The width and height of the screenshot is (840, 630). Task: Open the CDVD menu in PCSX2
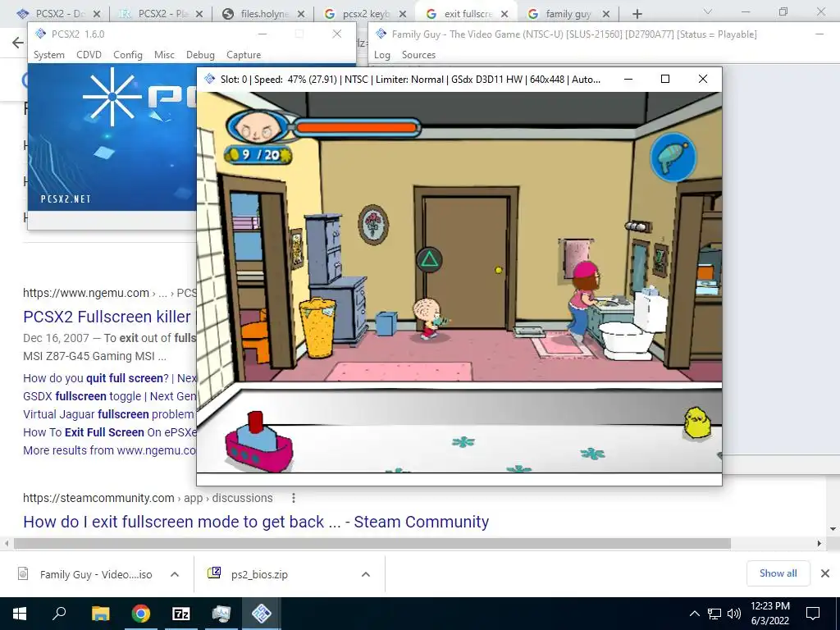(x=89, y=55)
